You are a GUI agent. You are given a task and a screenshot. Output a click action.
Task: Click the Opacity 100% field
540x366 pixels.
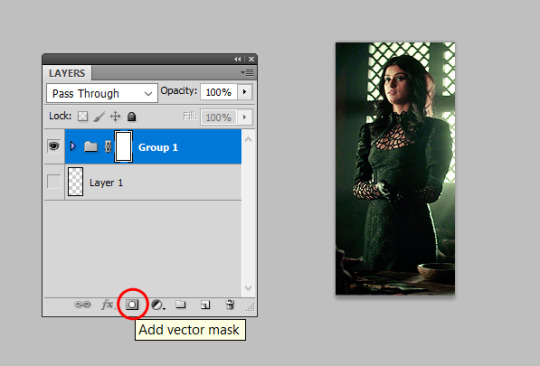(x=219, y=92)
